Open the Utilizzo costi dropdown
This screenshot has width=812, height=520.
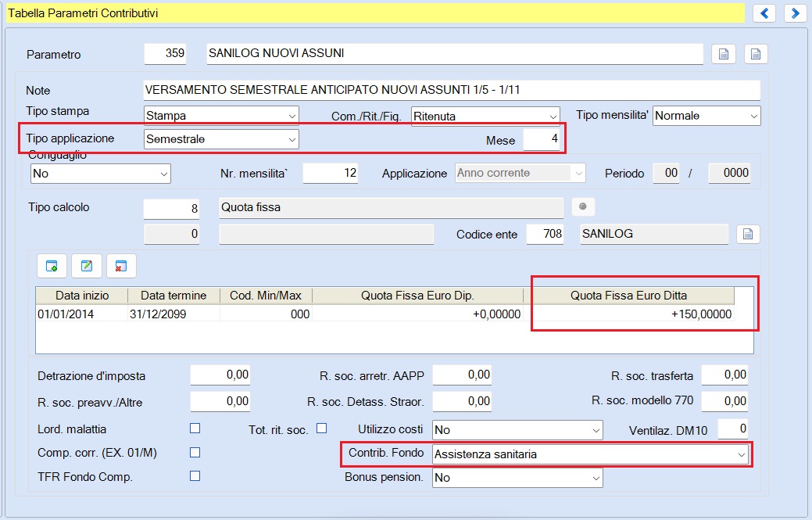[517, 430]
